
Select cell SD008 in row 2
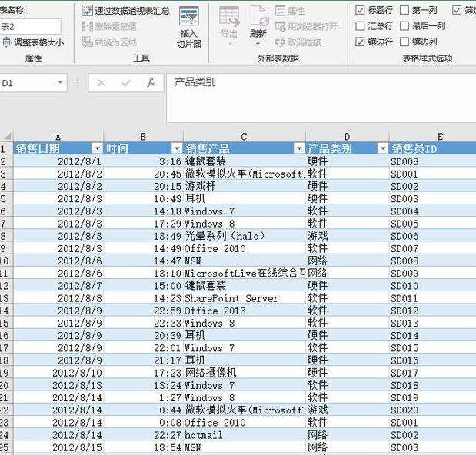tap(432, 161)
